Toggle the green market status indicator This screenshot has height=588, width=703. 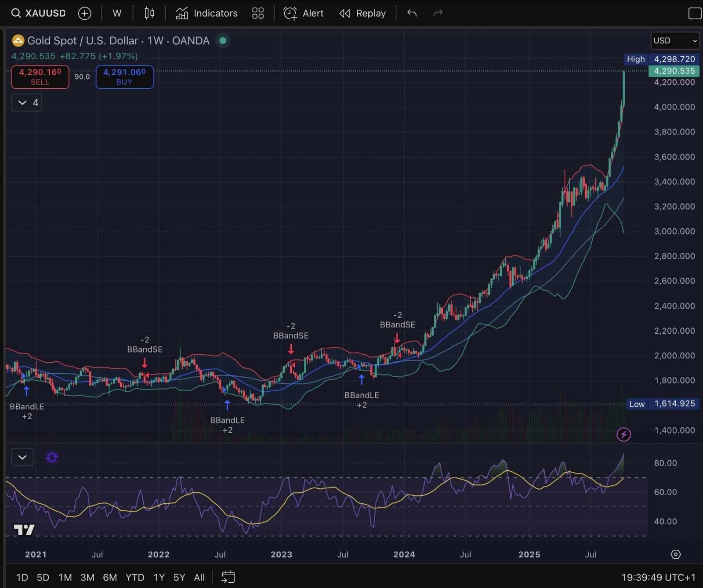pos(223,41)
